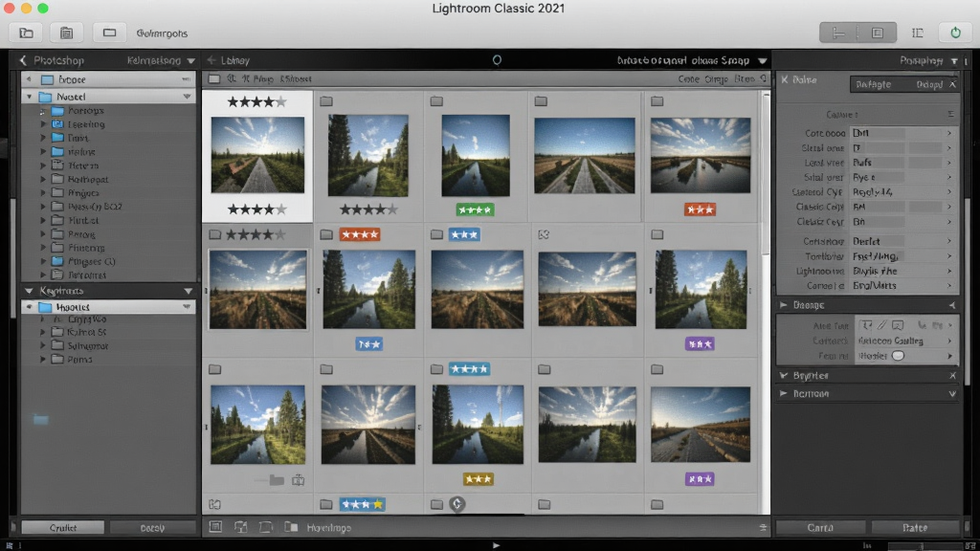Select the Flirtet folder in the tree
This screenshot has width=980, height=551.
coord(83,220)
